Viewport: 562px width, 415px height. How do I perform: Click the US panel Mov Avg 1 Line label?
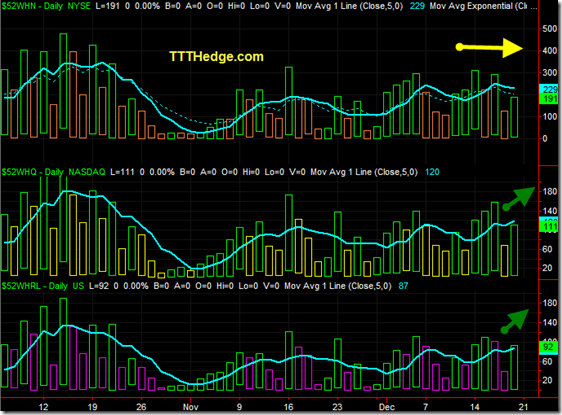(338, 286)
